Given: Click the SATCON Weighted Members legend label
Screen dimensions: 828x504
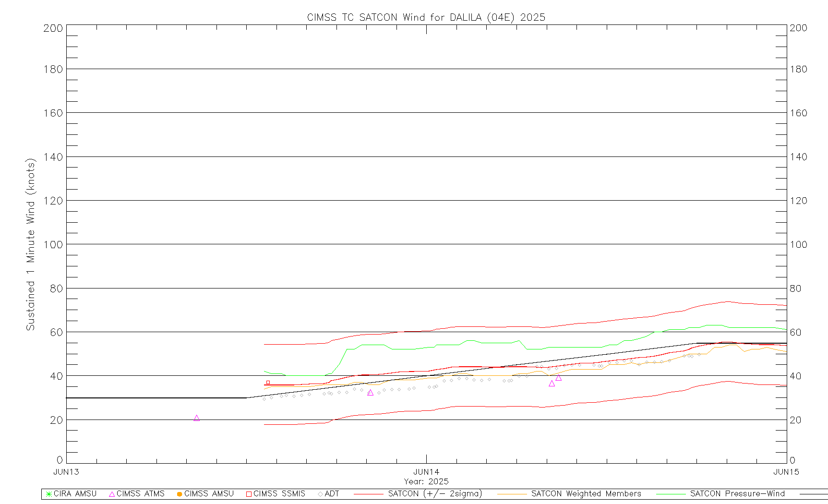Looking at the screenshot, I should click(x=586, y=493).
